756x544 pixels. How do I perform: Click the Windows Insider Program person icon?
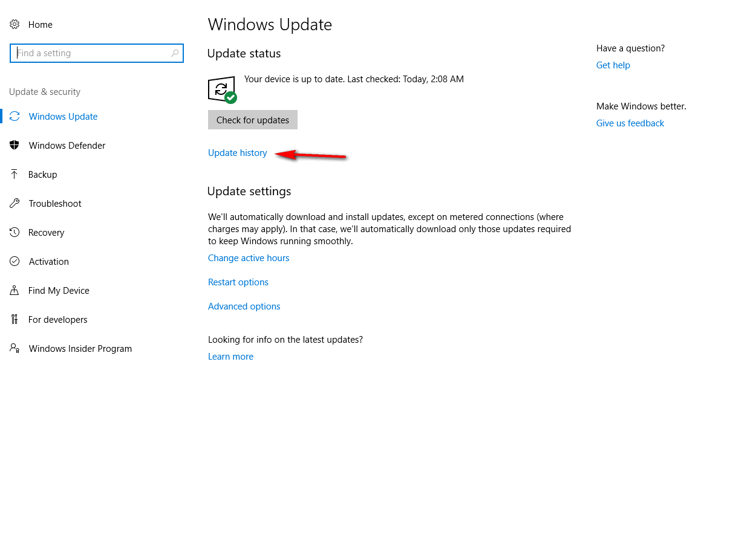tap(15, 349)
